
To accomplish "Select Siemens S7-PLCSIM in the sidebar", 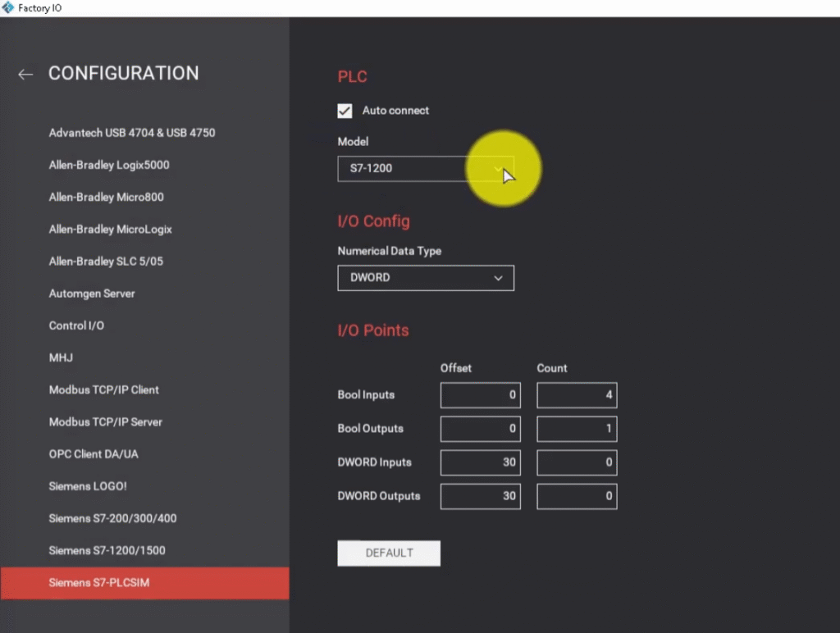I will coord(99,583).
